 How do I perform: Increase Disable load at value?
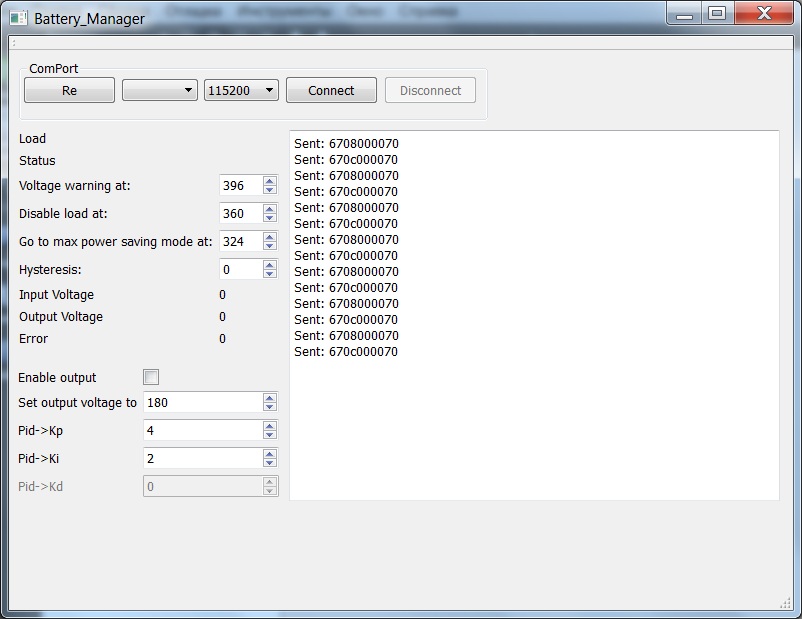[270, 209]
